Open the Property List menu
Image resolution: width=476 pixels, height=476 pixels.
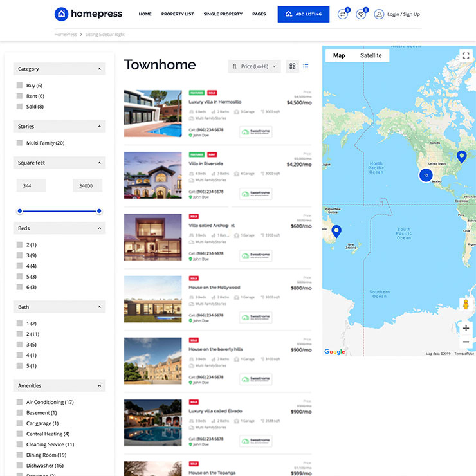pyautogui.click(x=177, y=14)
